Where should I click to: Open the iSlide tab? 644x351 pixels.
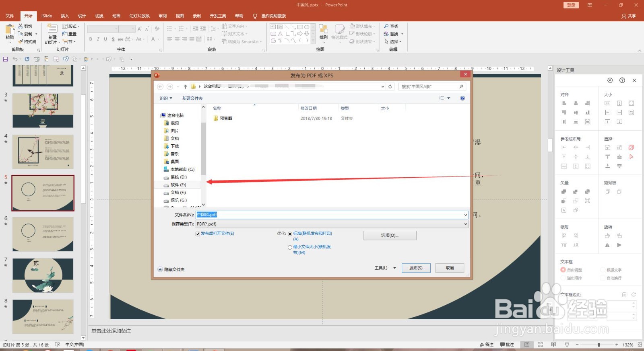point(47,16)
